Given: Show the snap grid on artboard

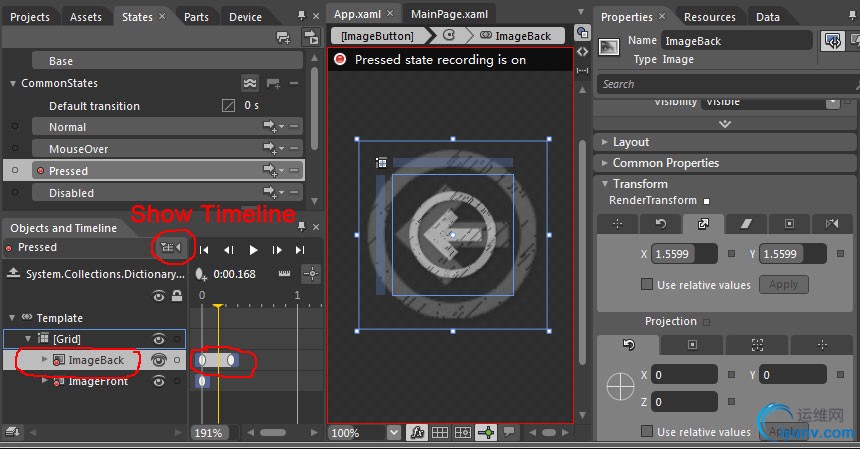Looking at the screenshot, I should 440,433.
